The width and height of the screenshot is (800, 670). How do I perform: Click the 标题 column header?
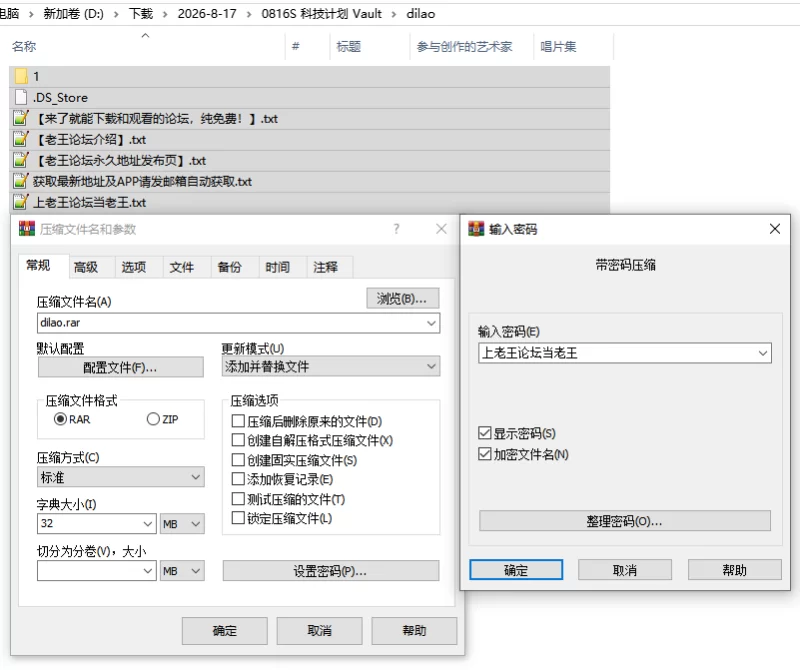(349, 46)
